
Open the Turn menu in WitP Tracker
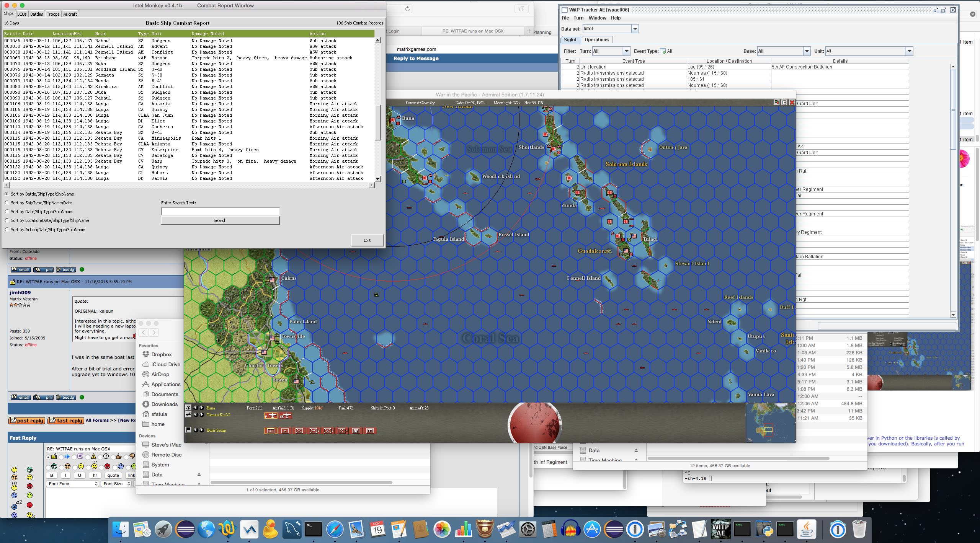(x=578, y=18)
